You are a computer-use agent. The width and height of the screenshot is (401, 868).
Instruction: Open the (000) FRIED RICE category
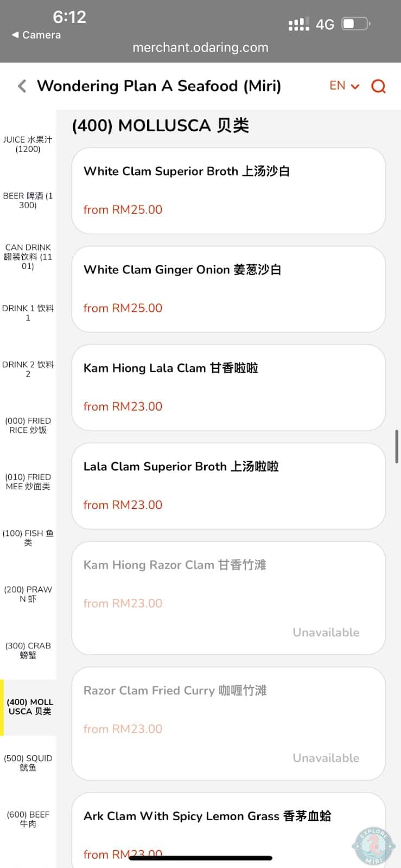pyautogui.click(x=28, y=425)
